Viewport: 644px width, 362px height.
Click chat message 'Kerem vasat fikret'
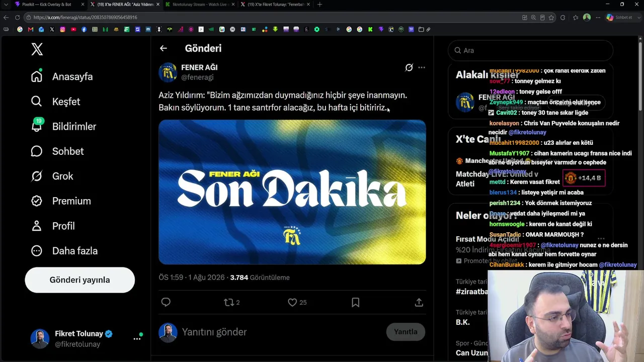click(x=534, y=182)
